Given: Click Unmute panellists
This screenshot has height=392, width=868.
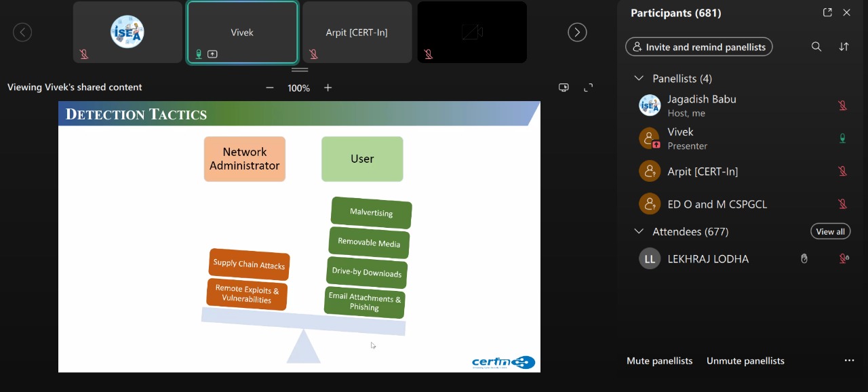Looking at the screenshot, I should 745,361.
